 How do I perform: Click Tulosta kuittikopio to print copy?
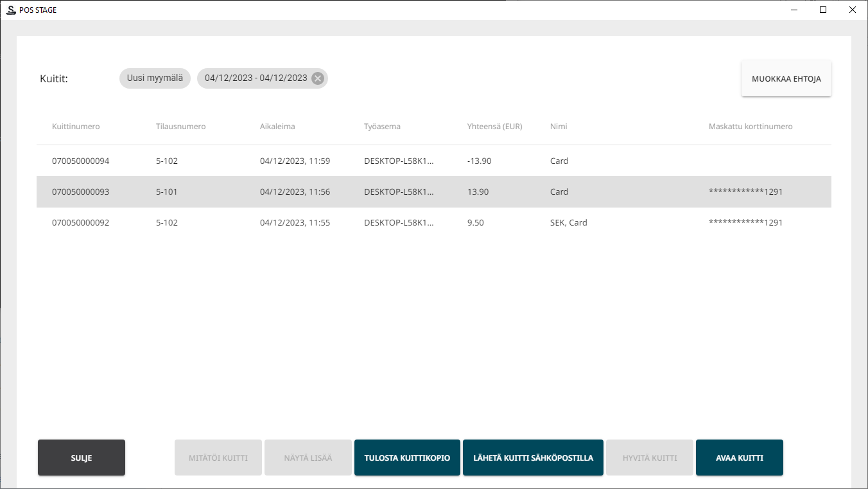407,458
